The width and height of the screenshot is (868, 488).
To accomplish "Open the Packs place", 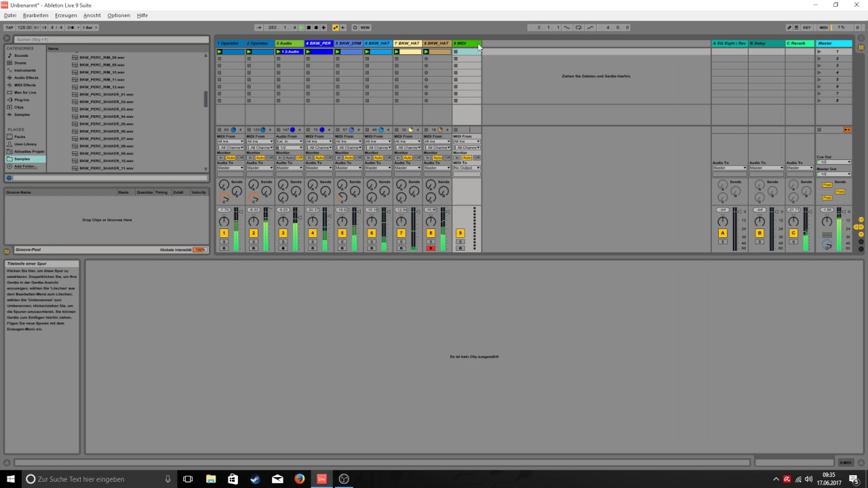I will coord(19,137).
